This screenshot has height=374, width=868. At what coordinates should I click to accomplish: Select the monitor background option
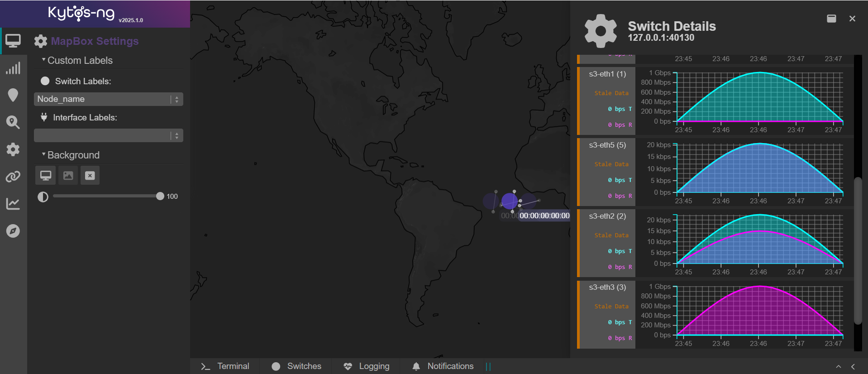pyautogui.click(x=46, y=176)
